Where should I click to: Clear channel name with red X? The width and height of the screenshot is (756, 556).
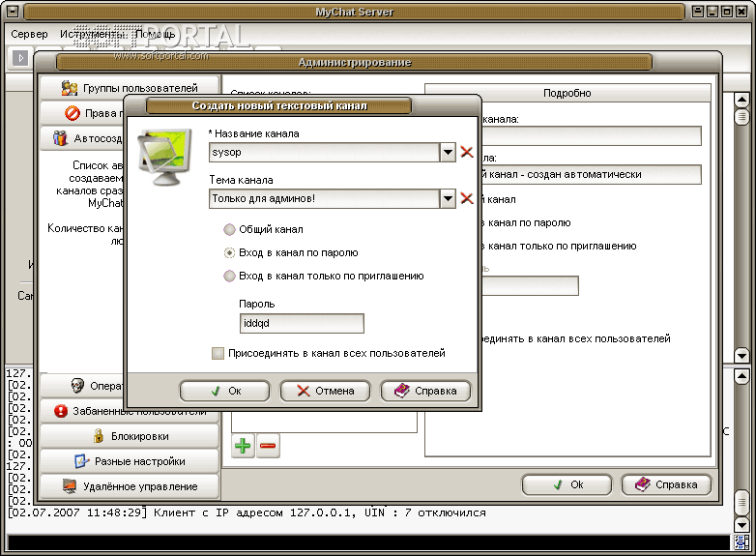(x=467, y=152)
